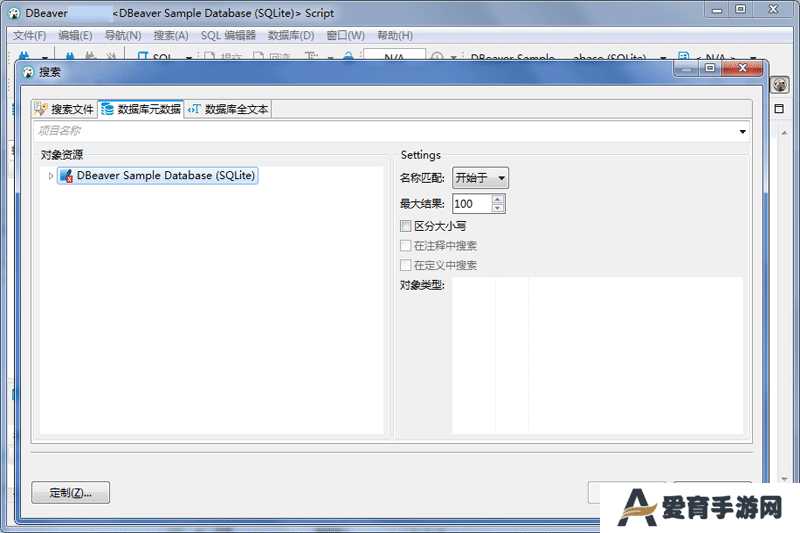Click inside the 对象类型 list box
The width and height of the screenshot is (800, 533).
tap(597, 356)
